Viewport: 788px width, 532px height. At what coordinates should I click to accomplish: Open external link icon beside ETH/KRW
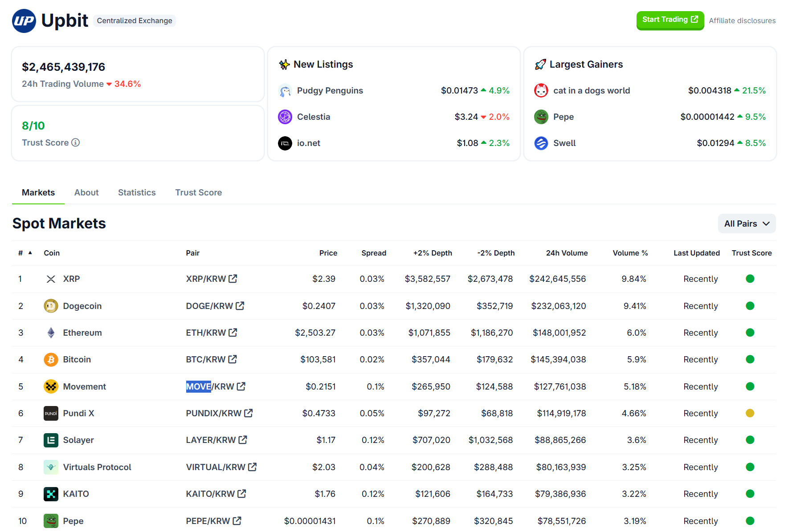233,333
